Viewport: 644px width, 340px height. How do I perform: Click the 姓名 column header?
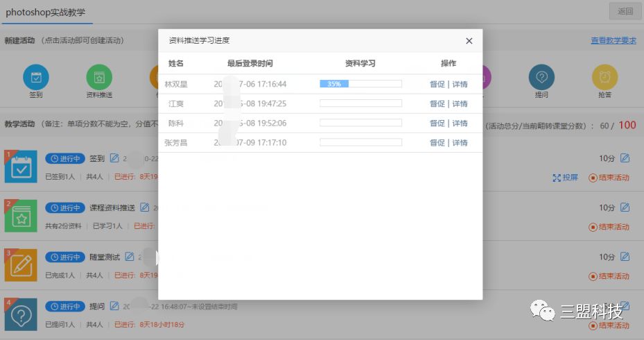pyautogui.click(x=176, y=63)
